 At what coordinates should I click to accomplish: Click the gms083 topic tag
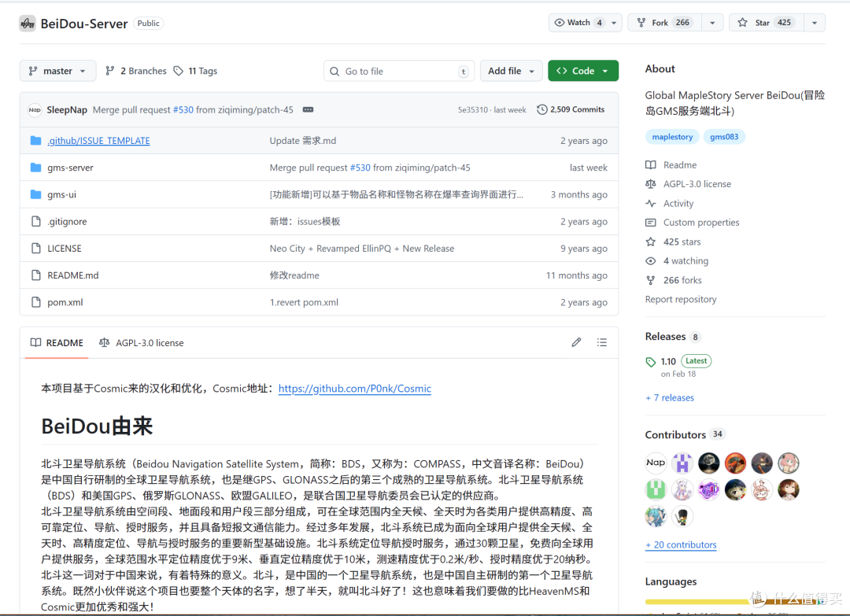click(724, 137)
